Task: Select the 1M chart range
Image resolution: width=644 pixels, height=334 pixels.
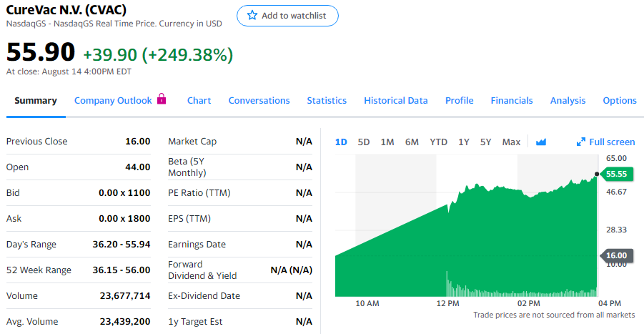Action: (x=387, y=142)
